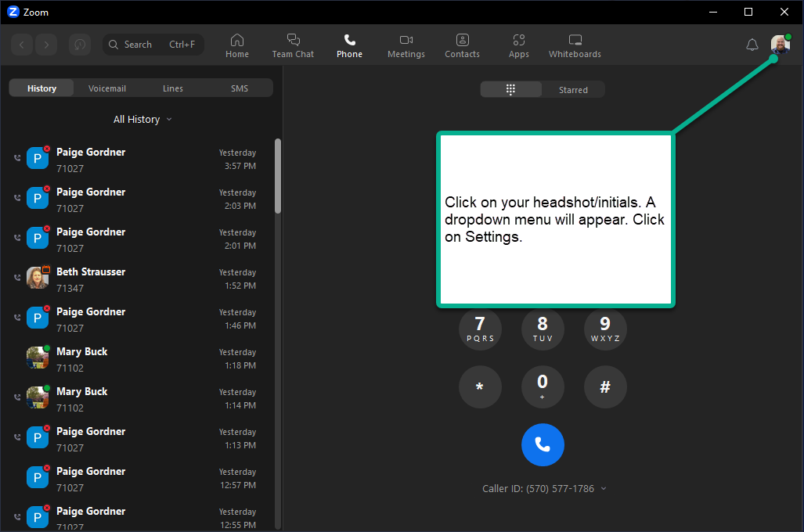Select the SMS tab

coord(239,88)
